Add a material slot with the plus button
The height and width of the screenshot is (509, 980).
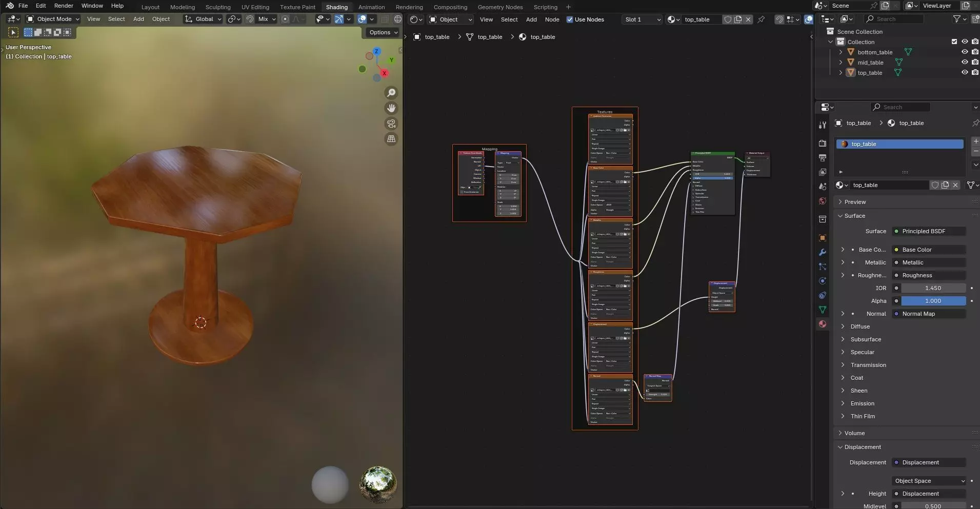[x=975, y=141]
